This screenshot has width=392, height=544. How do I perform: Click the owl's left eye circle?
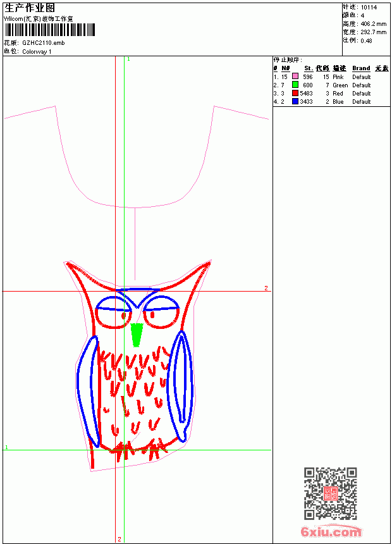(113, 312)
